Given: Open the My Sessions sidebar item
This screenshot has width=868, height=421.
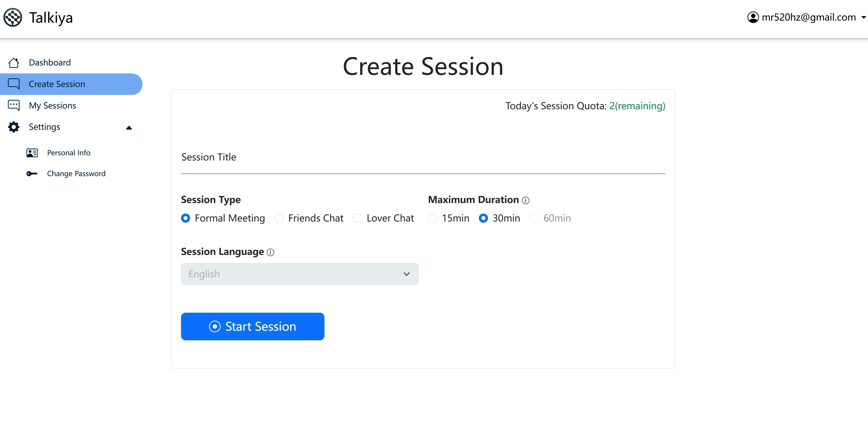Looking at the screenshot, I should coord(52,105).
